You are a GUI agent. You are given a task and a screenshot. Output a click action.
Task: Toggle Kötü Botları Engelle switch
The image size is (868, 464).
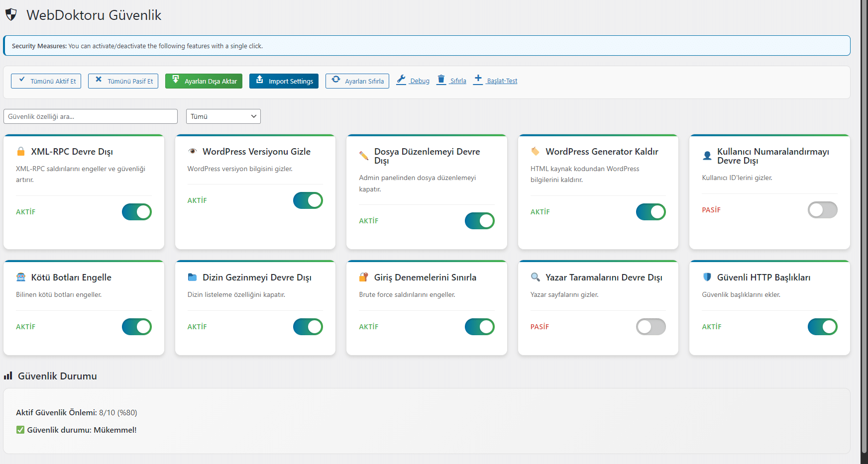(x=137, y=327)
